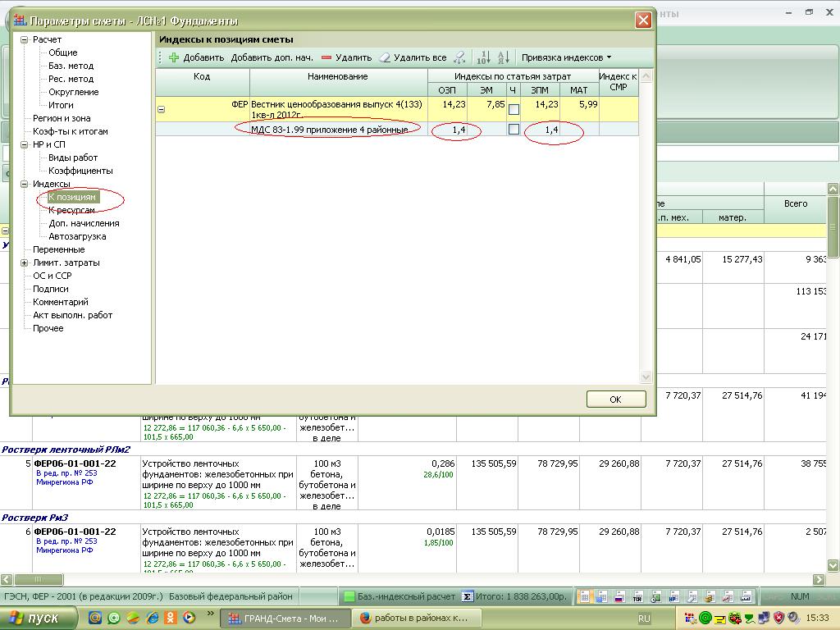Toggle the Ч checkbox in ФЕР row

(514, 109)
